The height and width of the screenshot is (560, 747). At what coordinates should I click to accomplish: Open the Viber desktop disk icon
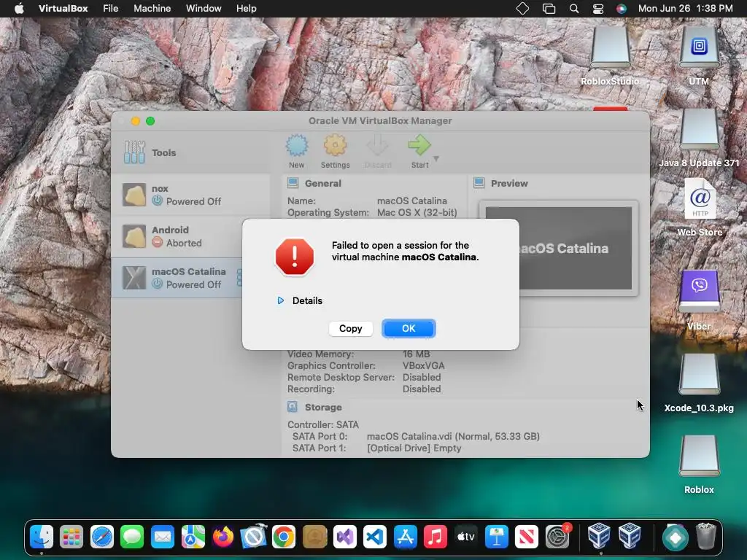point(699,292)
